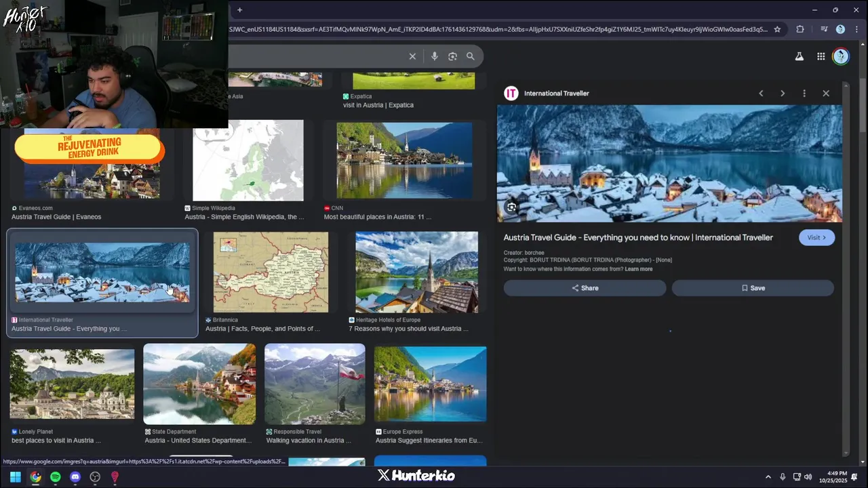Open the Windows Start menu
868x488 pixels.
15,476
